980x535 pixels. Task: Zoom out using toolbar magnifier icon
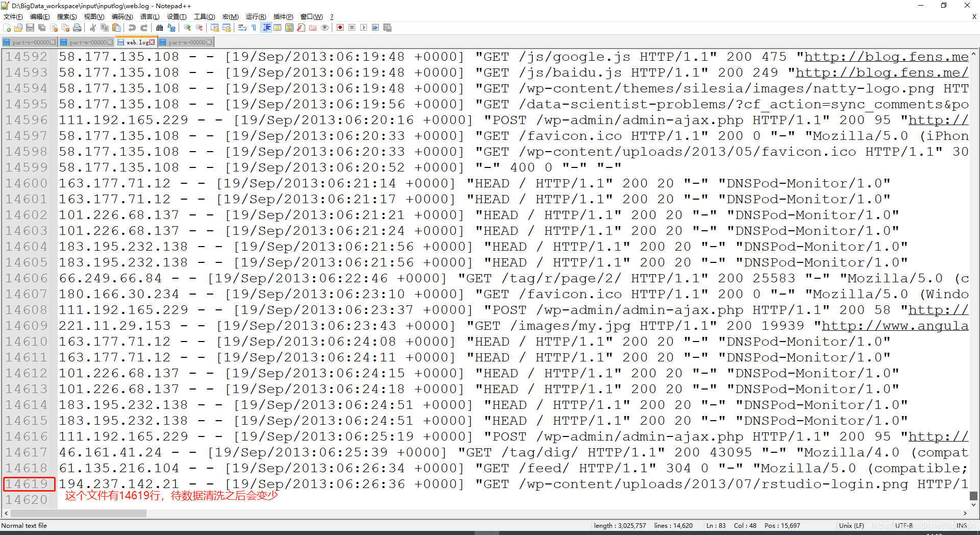coord(199,28)
